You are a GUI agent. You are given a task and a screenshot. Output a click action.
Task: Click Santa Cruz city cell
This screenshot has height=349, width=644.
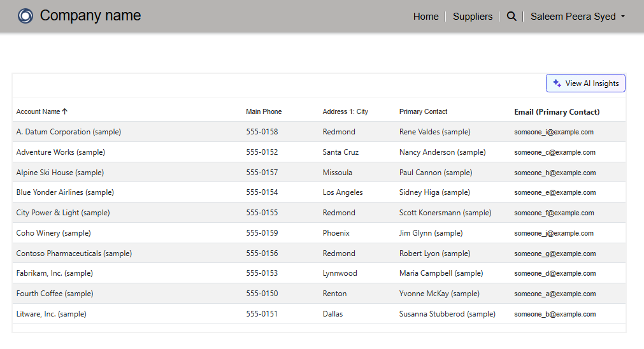pos(341,152)
